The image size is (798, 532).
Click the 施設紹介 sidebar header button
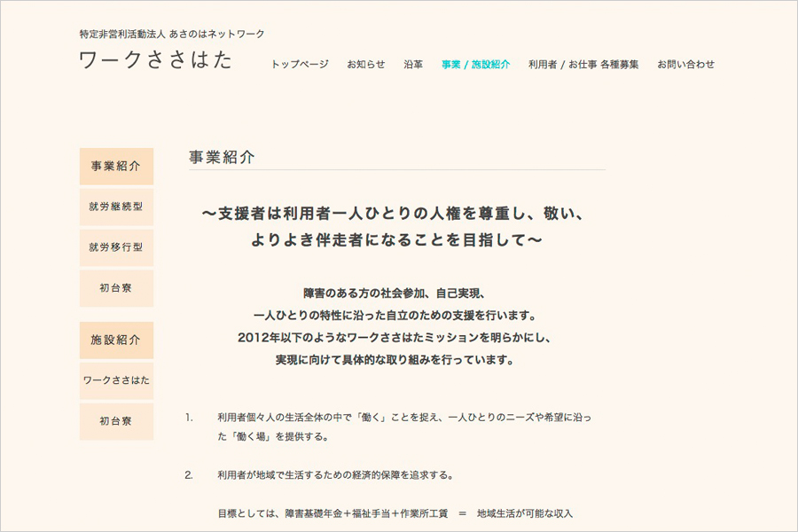(x=116, y=340)
